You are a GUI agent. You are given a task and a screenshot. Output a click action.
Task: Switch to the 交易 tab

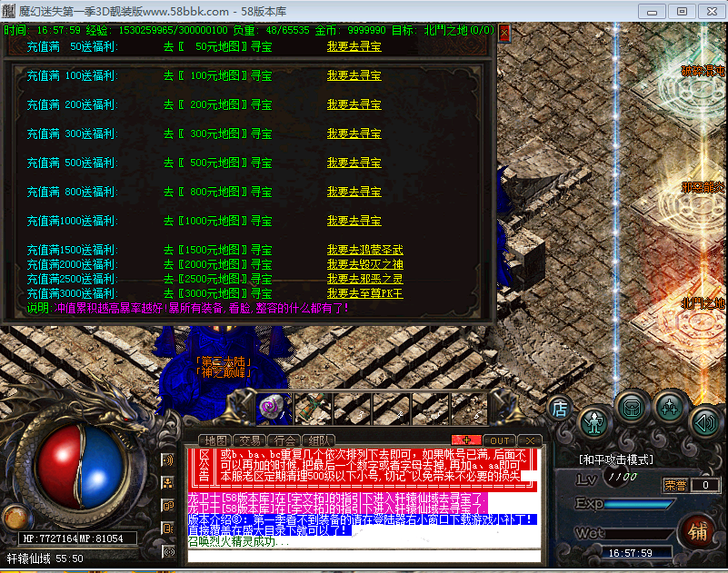click(250, 440)
